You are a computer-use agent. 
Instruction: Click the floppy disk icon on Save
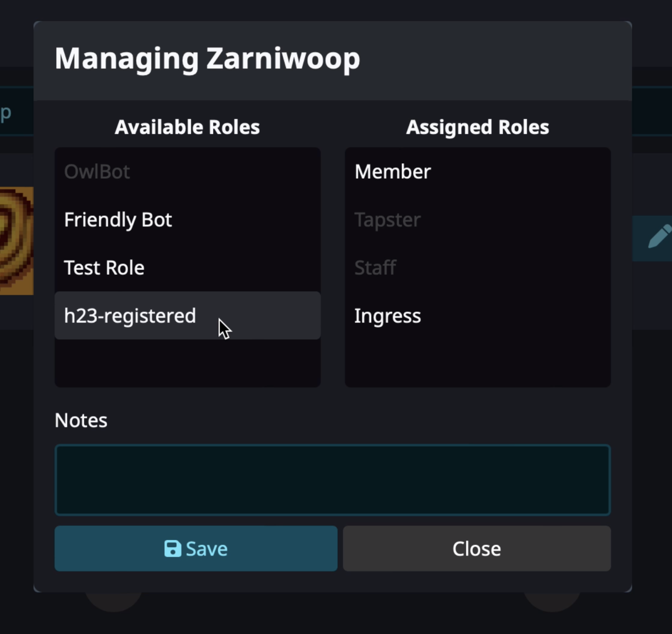[x=173, y=548]
